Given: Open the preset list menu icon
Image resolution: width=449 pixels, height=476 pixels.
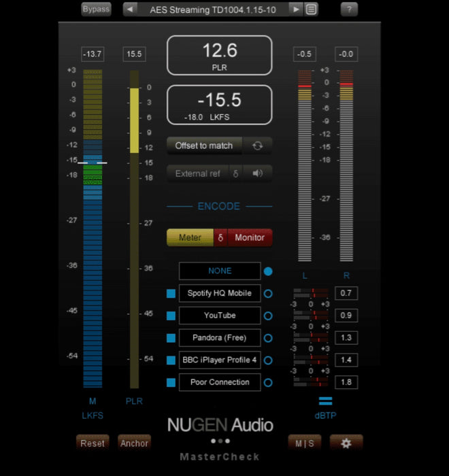Looking at the screenshot, I should point(311,10).
